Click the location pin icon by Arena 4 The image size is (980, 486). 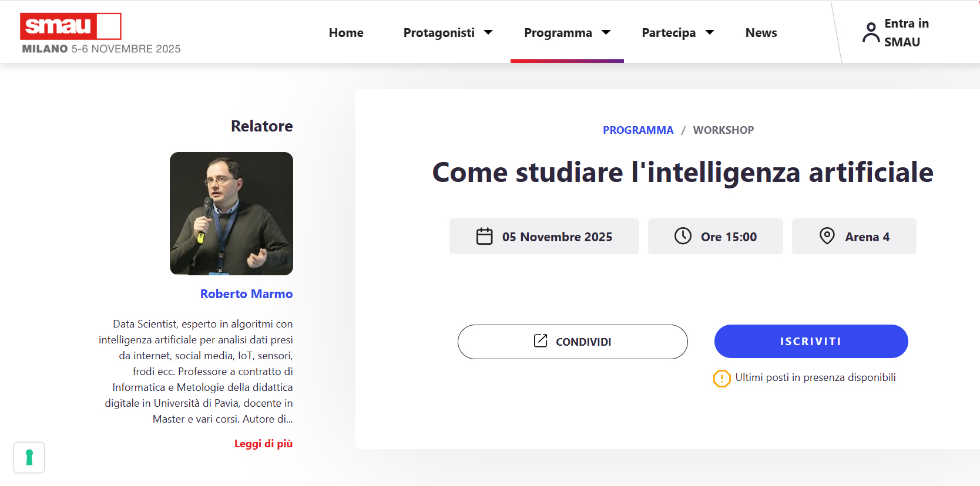tap(827, 236)
